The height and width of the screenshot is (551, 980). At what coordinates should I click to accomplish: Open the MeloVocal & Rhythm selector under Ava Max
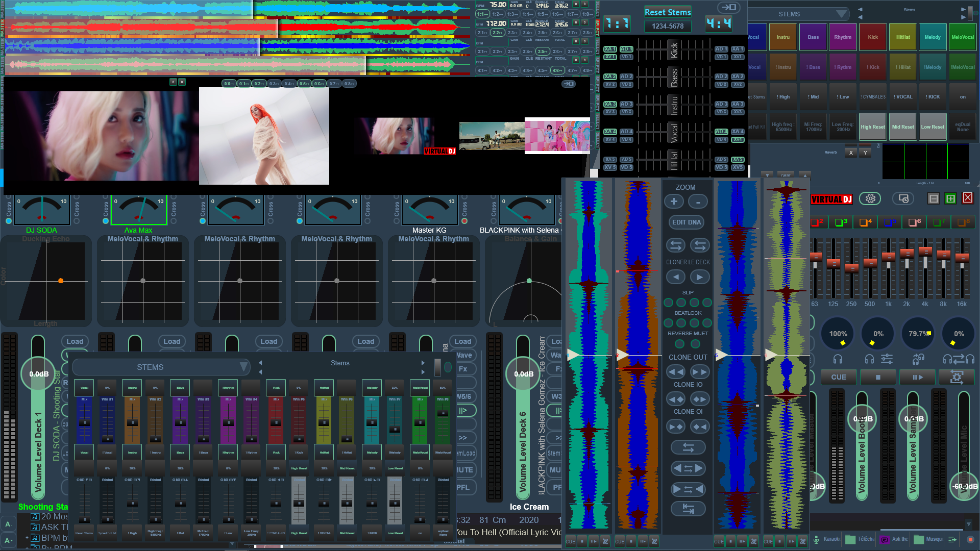(x=143, y=239)
